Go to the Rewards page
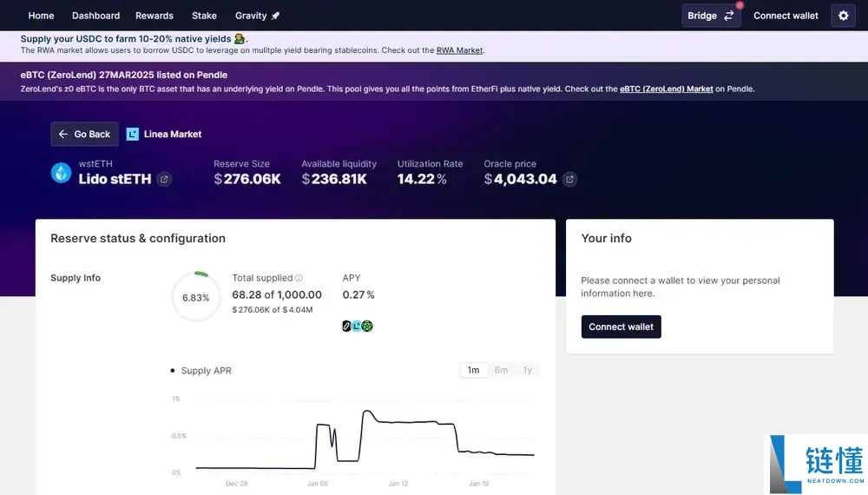This screenshot has width=868, height=495. point(155,16)
